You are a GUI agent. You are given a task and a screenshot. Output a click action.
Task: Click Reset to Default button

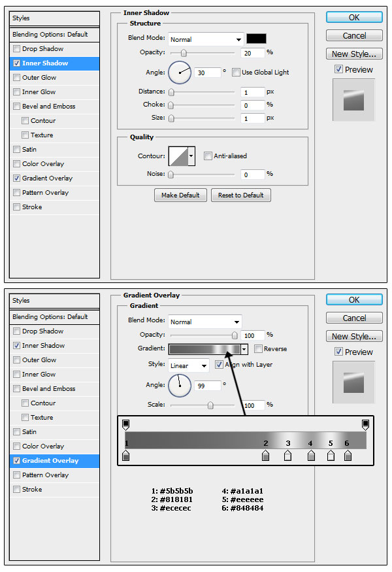pyautogui.click(x=240, y=195)
